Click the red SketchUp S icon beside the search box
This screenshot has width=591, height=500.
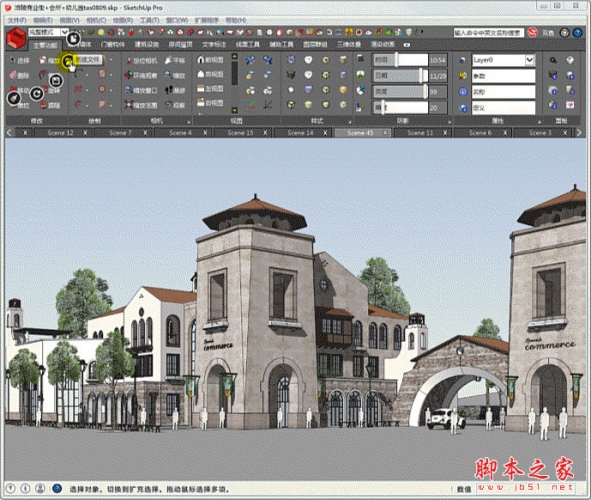point(533,33)
